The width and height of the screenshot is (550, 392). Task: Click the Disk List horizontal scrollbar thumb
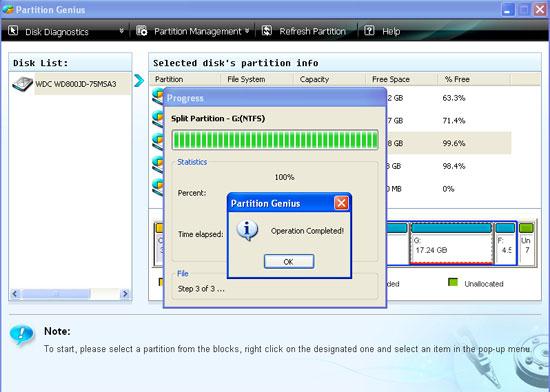[x=56, y=294]
